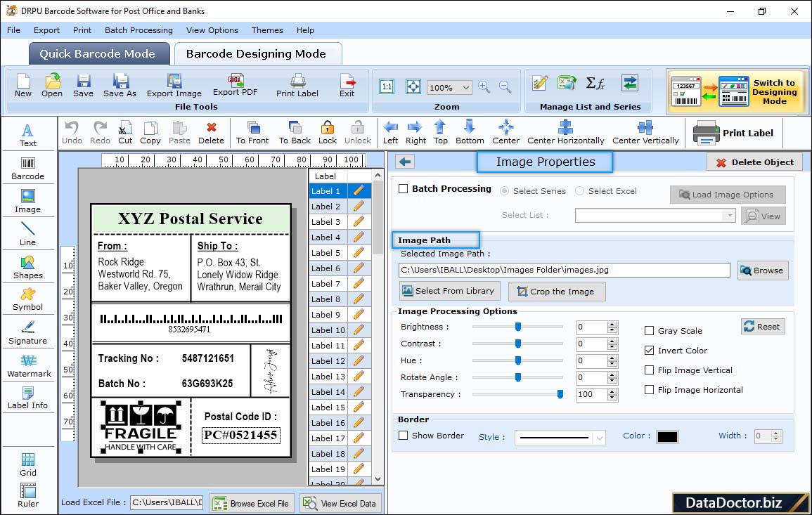Select the Text tool in sidebar
This screenshot has height=515, width=812.
[x=28, y=135]
